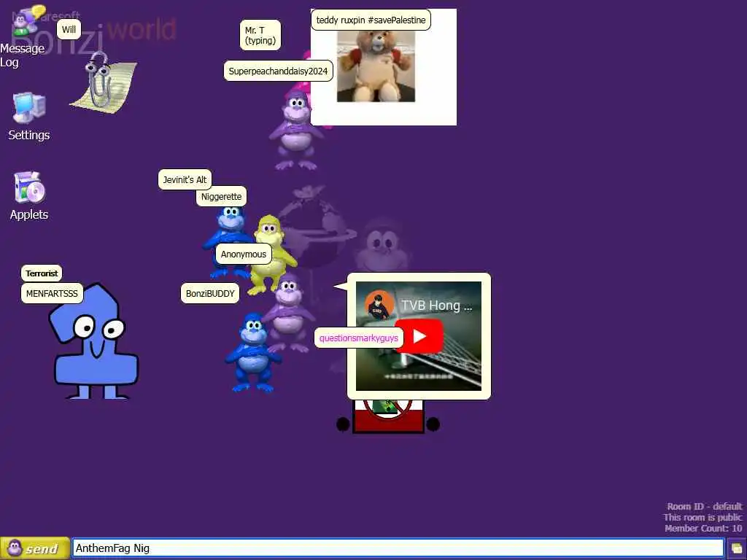747x560 pixels.
Task: Click the teddy ruxpin bear image
Action: 376,66
